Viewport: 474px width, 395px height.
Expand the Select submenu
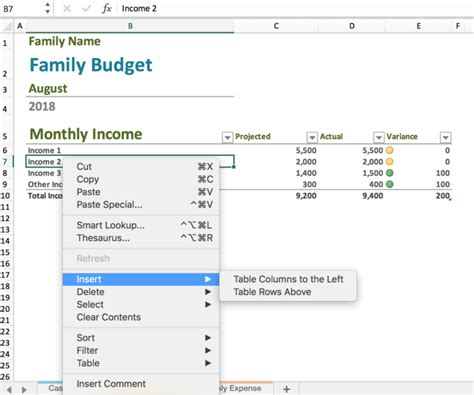pyautogui.click(x=141, y=305)
